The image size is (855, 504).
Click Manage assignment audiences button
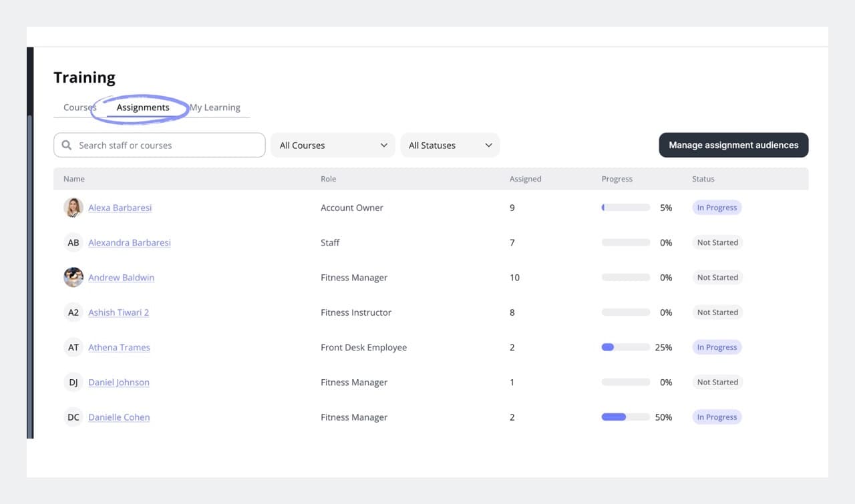tap(733, 145)
